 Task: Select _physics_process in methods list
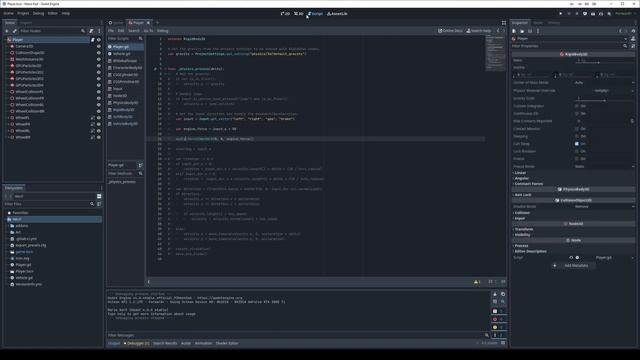[122, 182]
